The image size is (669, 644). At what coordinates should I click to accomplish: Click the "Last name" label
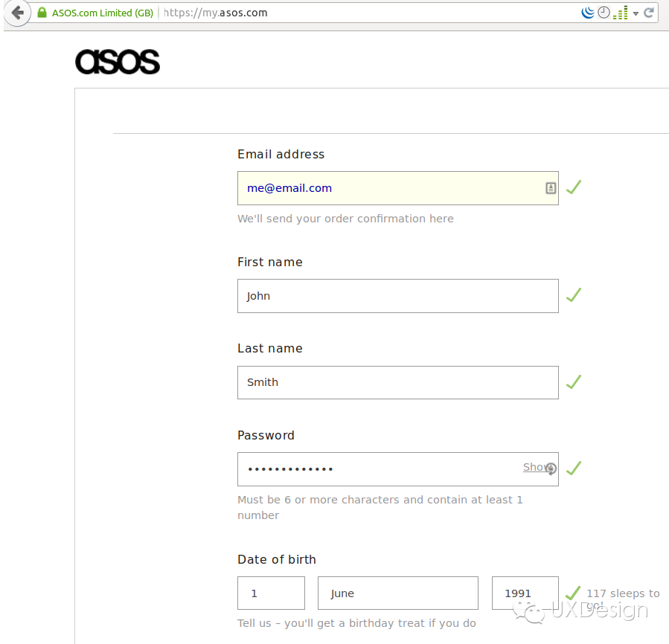pos(269,349)
